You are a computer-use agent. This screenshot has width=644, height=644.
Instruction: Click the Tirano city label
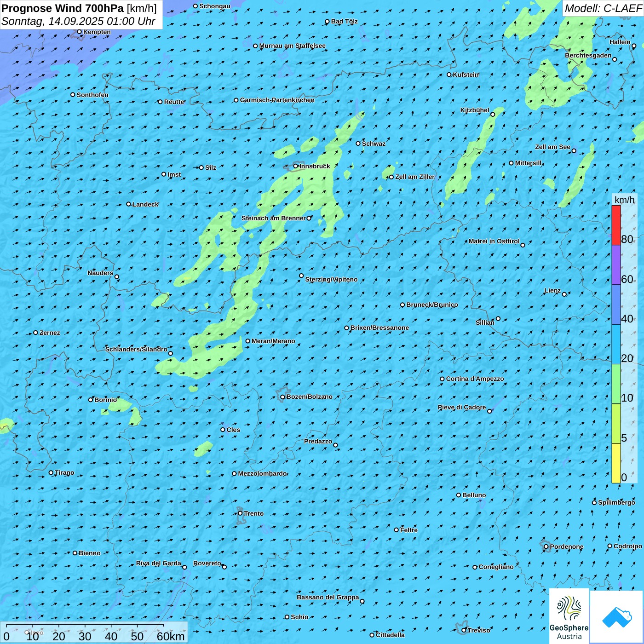click(64, 472)
